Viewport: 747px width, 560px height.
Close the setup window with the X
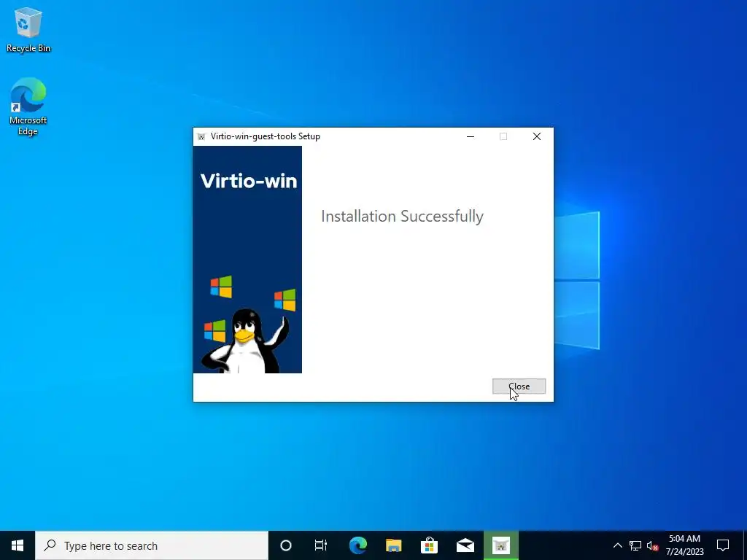537,136
